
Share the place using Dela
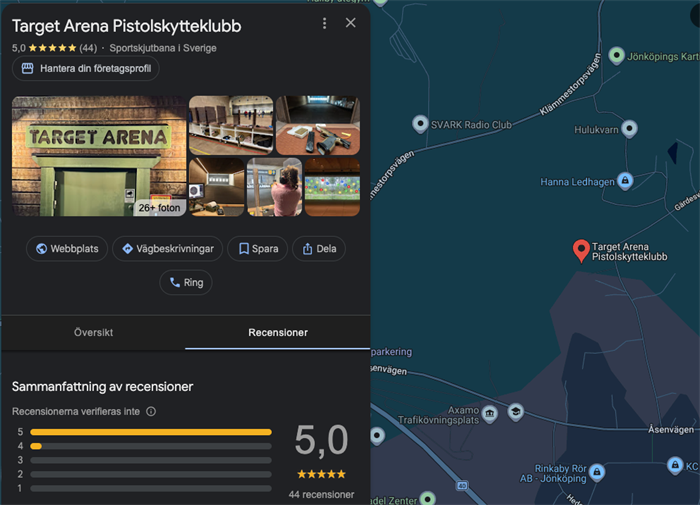318,249
